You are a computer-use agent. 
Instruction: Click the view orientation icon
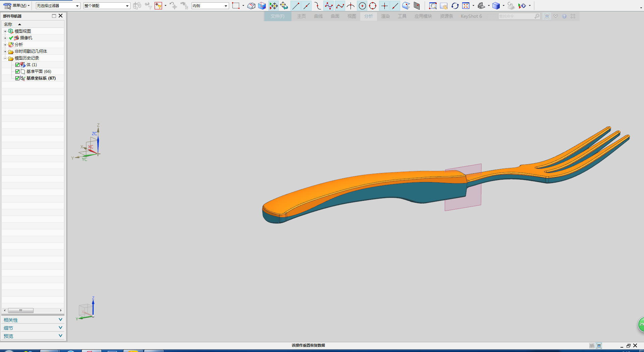pos(481,6)
